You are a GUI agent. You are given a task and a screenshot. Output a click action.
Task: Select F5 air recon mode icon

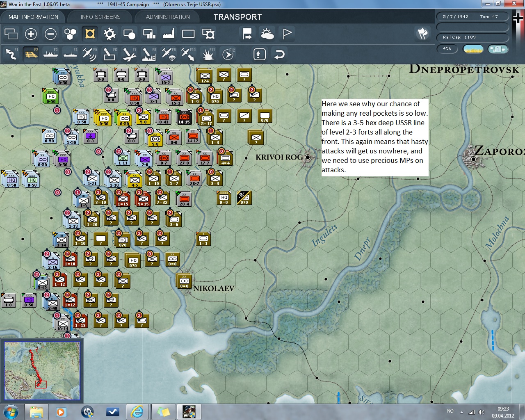point(89,54)
